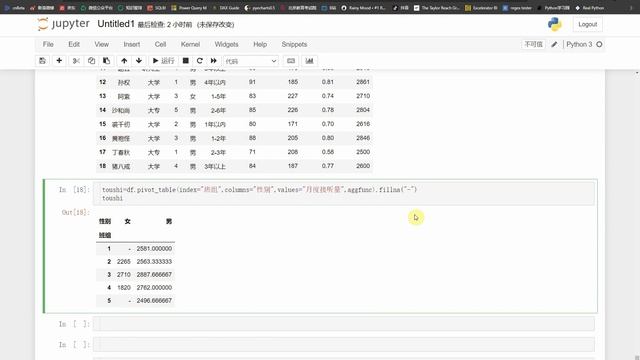Click pivot value 2710 in row 3
This screenshot has width=640, height=360.
pos(124,275)
